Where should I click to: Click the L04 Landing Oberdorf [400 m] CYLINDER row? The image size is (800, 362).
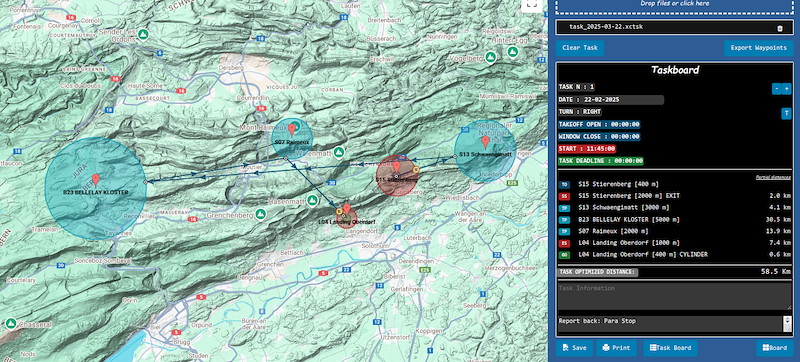[x=674, y=254]
